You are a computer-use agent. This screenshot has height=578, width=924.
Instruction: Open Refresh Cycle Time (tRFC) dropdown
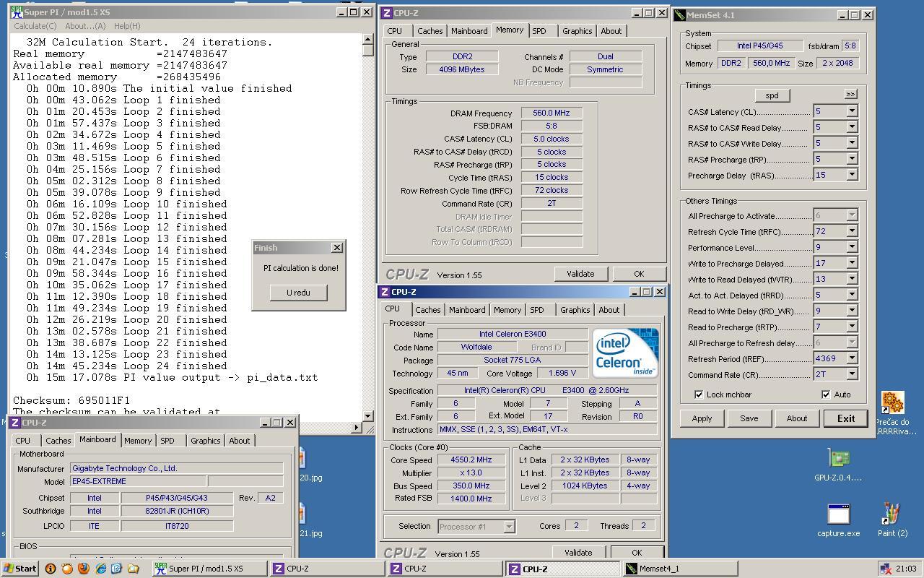click(852, 231)
